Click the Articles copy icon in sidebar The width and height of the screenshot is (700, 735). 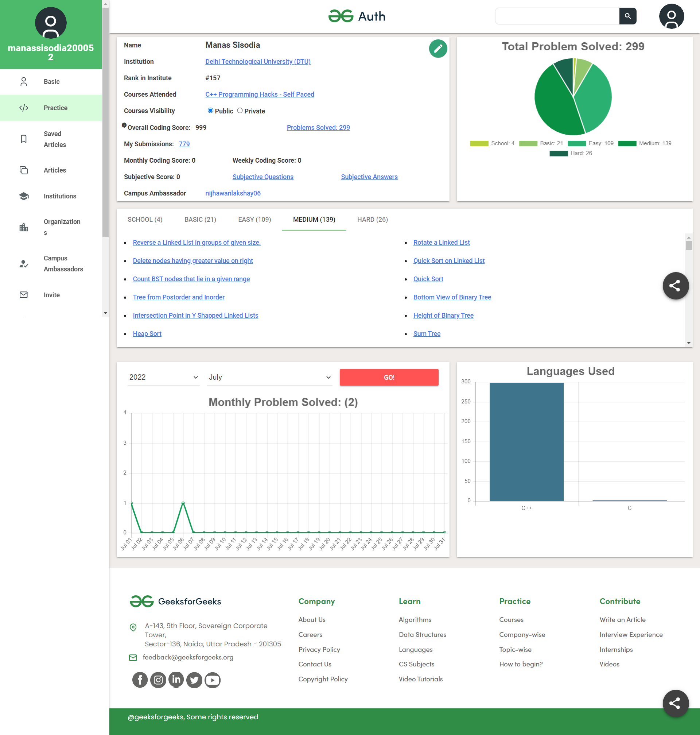click(23, 170)
